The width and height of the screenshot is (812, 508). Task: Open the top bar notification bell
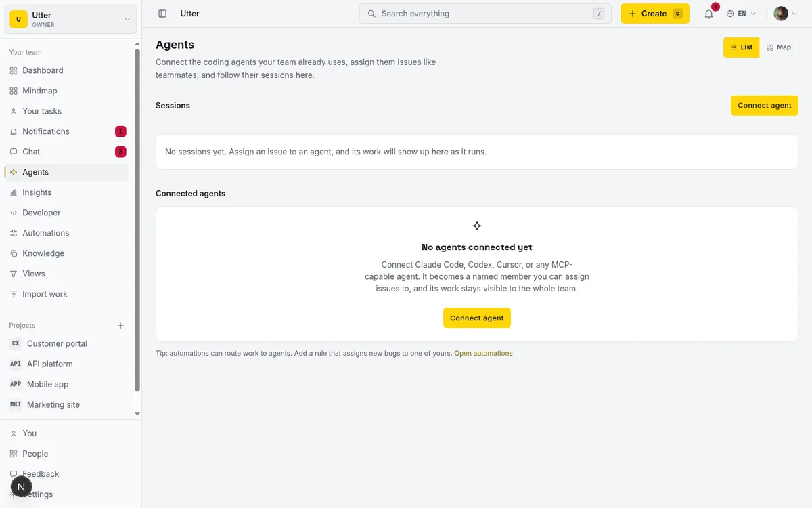point(708,14)
